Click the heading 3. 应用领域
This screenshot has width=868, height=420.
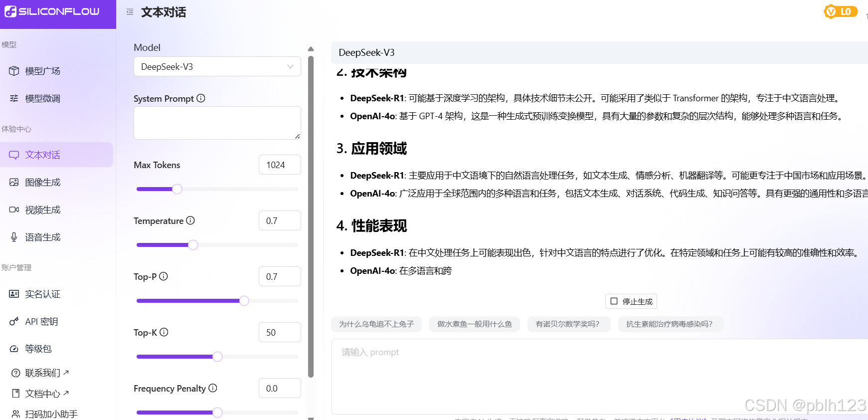(371, 149)
